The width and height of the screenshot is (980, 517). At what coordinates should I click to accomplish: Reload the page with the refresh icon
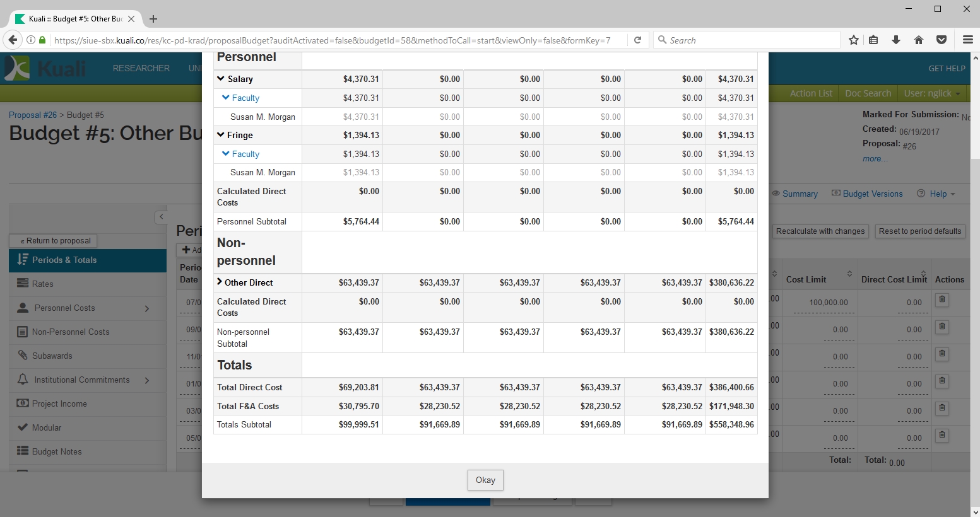pos(637,40)
